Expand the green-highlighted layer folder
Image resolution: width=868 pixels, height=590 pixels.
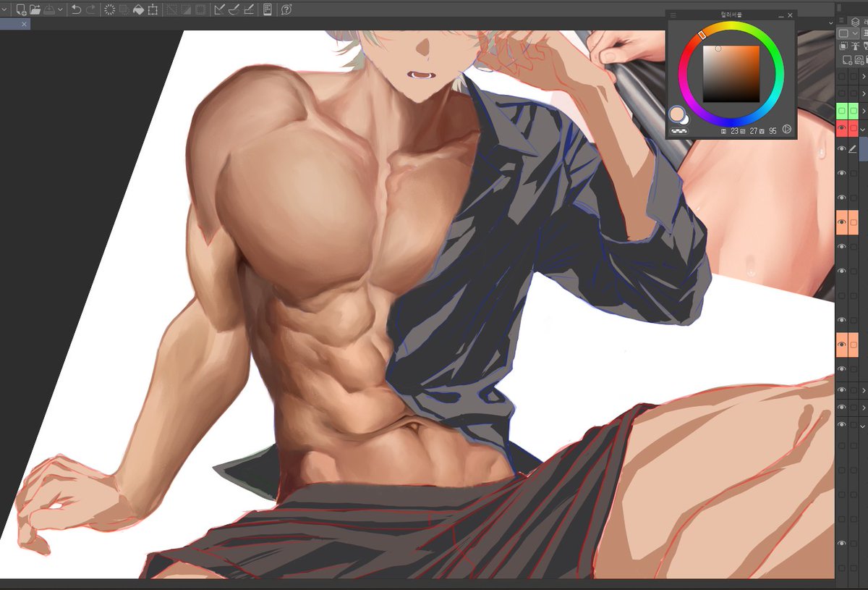tap(864, 111)
